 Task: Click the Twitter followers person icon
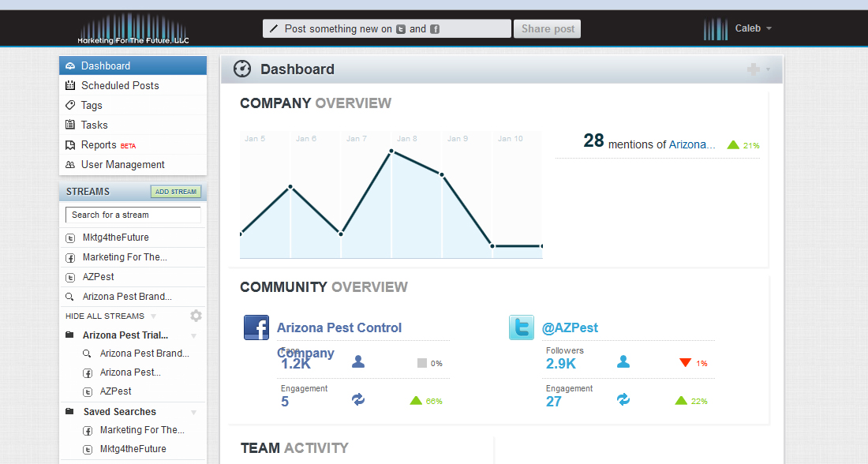coord(623,362)
